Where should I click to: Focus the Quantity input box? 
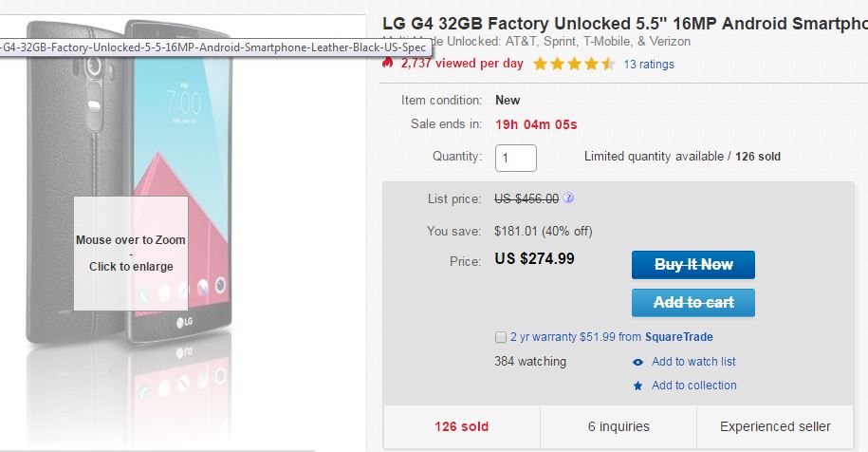(x=516, y=158)
